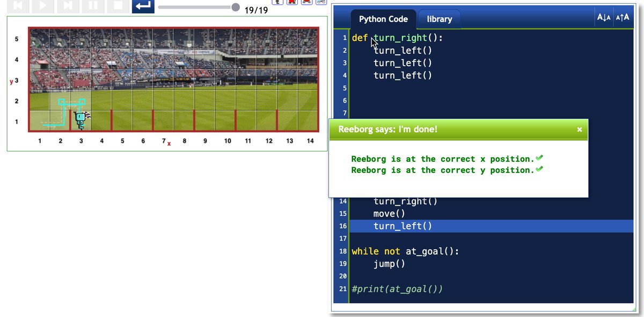Screen dimensions: 644x317
Task: Select the red rover robot icon
Action: (306, 2)
